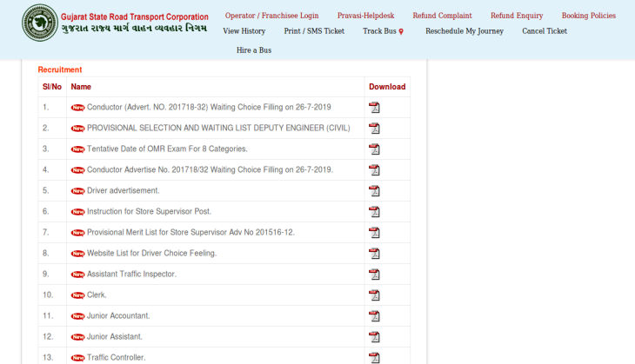Download PDF for Conductor Advertise No. 201718/32
This screenshot has height=364, width=635.
(x=375, y=170)
